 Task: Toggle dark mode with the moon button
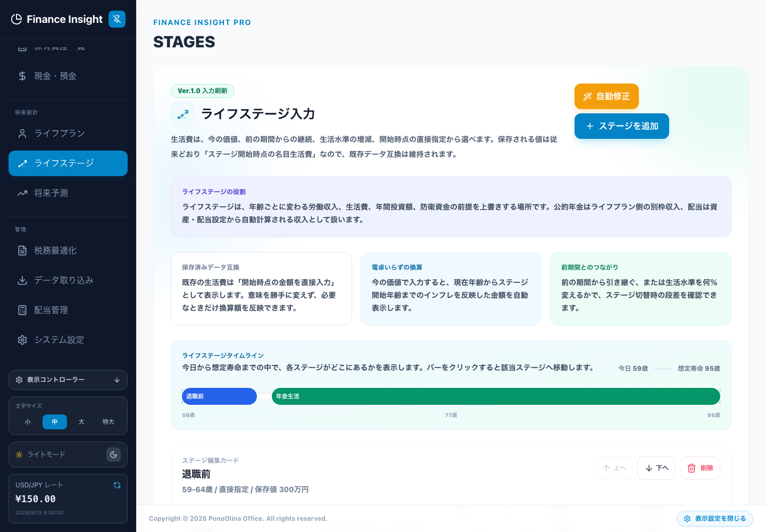[x=114, y=455]
